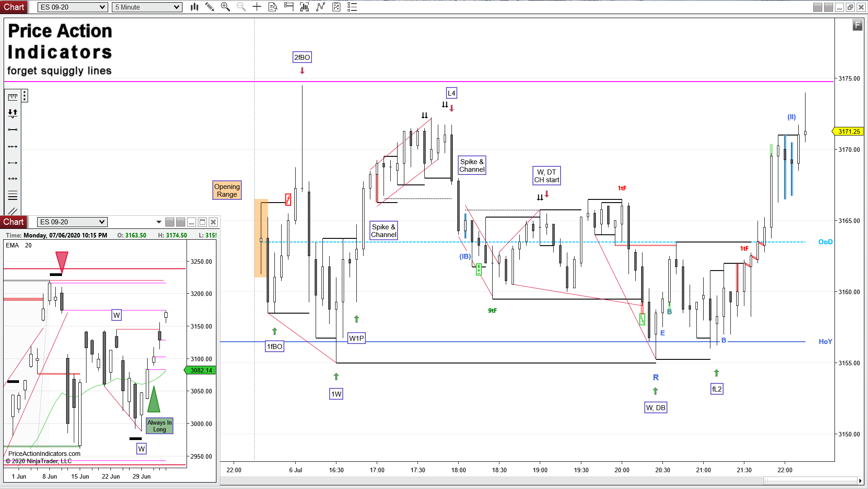Minimize the small chart window
The image size is (868, 489).
point(192,222)
